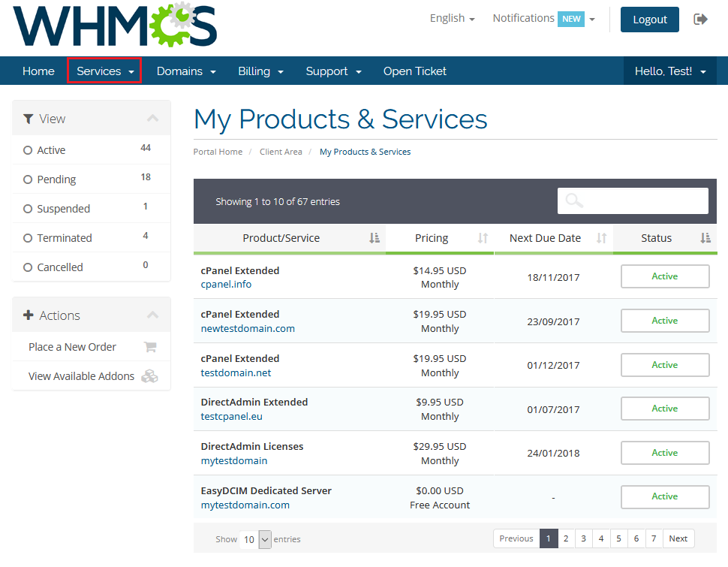This screenshot has width=728, height=567.
Task: Click the WHMCS logo
Action: pyautogui.click(x=115, y=25)
